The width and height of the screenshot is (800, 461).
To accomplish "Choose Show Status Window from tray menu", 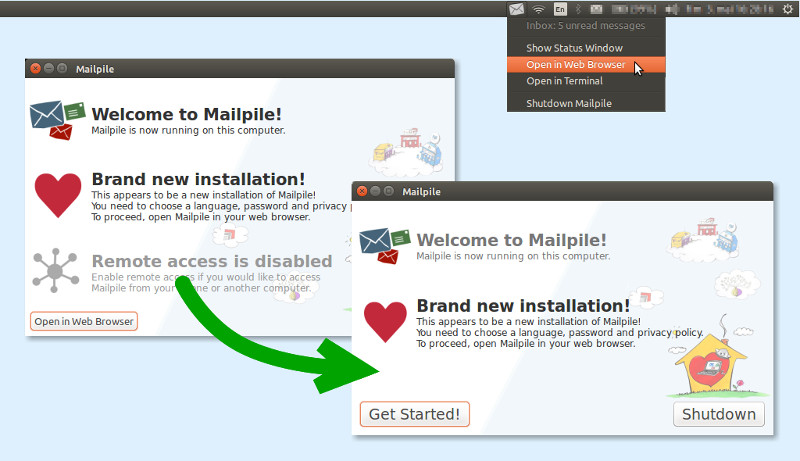I will (x=586, y=48).
